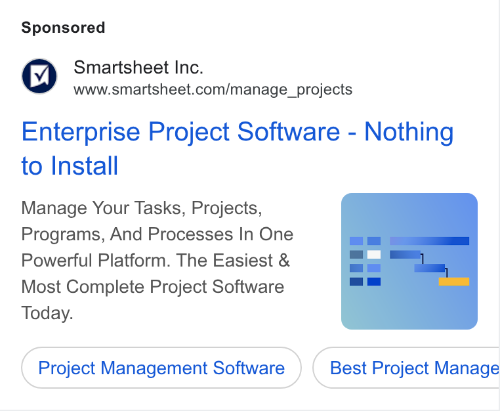Click the Sponsored label
Screen dimensions: 500x411
coord(63,28)
